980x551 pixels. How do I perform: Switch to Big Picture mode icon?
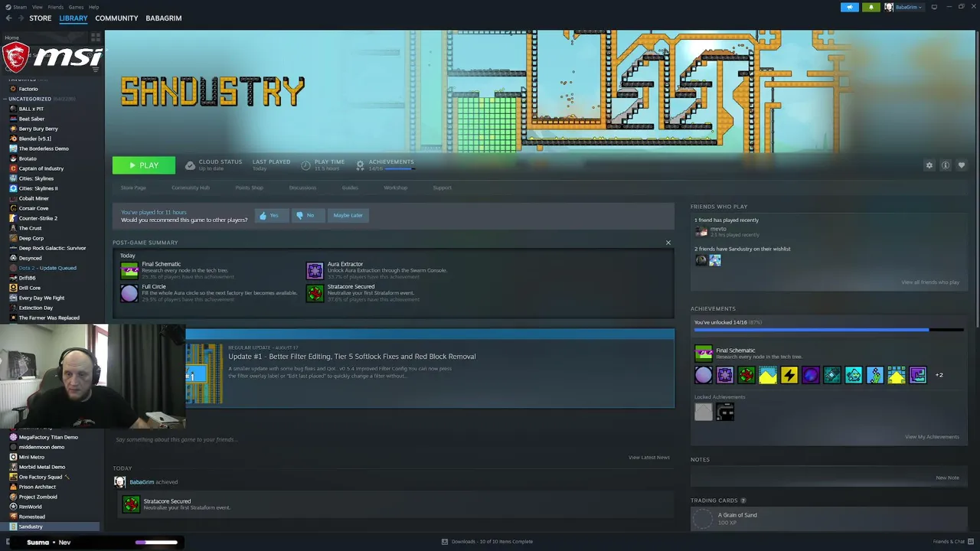pos(934,7)
